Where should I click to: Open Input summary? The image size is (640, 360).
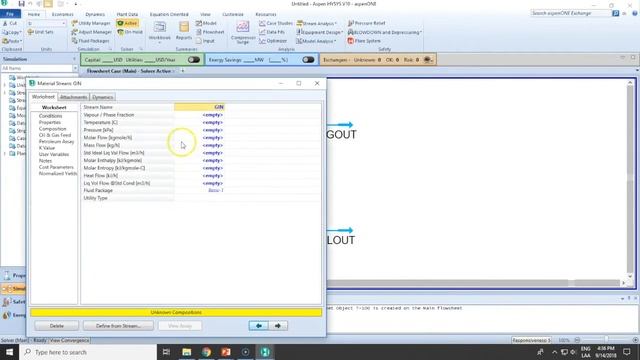pyautogui.click(x=205, y=41)
